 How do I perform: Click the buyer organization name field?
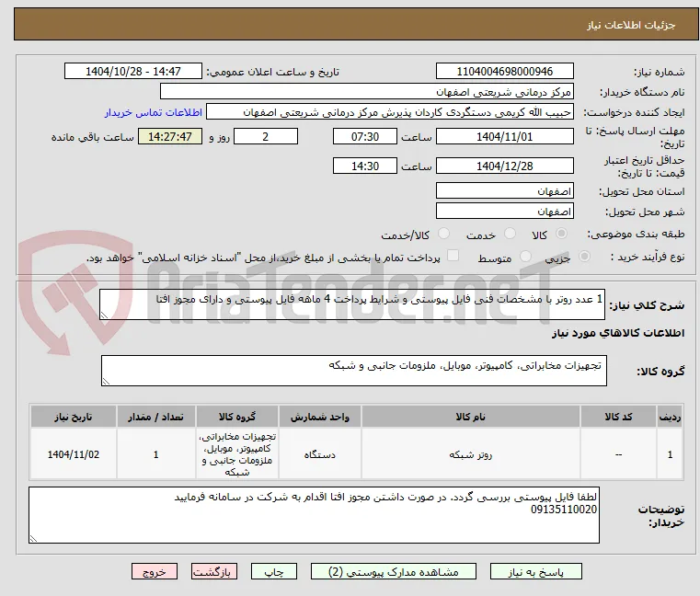point(366,92)
